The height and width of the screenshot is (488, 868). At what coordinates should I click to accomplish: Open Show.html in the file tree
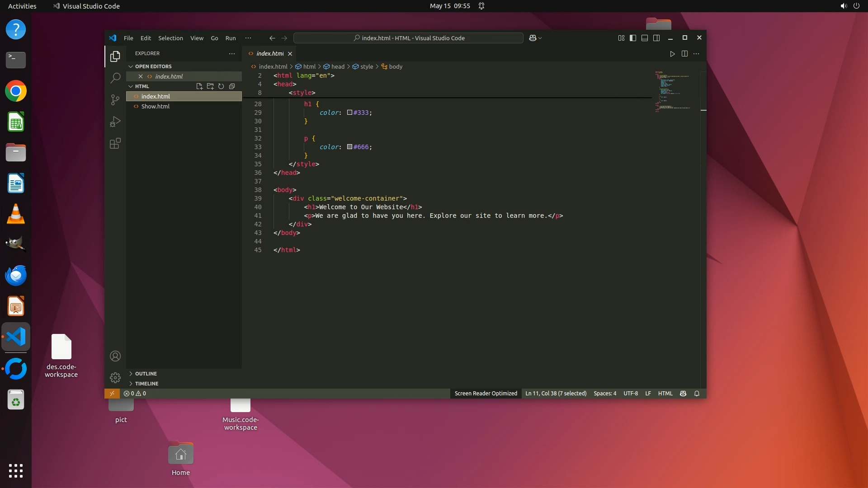(x=155, y=106)
